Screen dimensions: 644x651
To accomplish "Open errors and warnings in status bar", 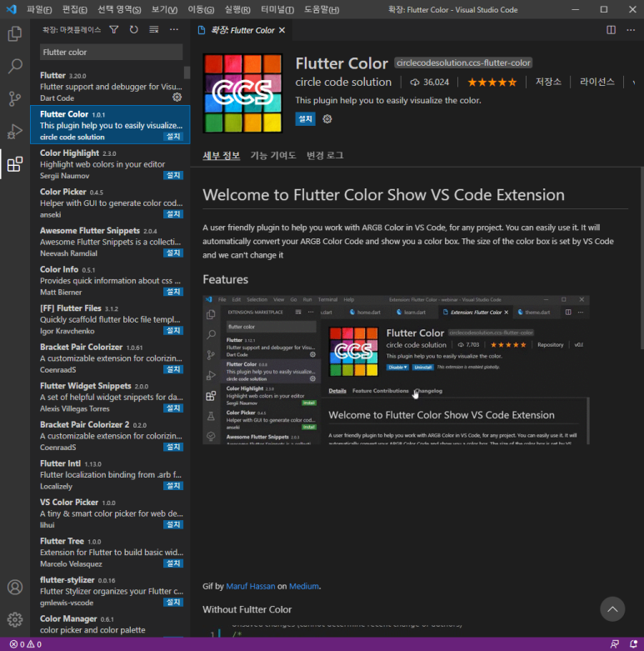I will (26, 644).
